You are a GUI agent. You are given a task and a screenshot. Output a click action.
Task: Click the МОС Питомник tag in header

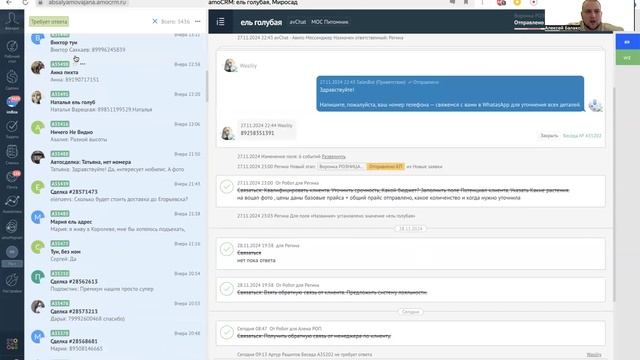tap(329, 22)
